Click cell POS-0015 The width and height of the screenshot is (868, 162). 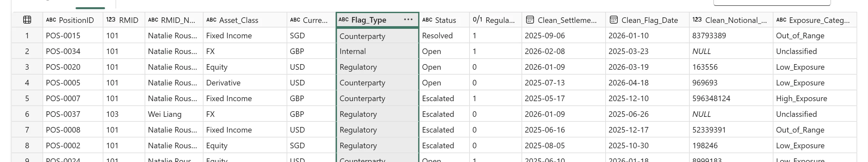73,35
